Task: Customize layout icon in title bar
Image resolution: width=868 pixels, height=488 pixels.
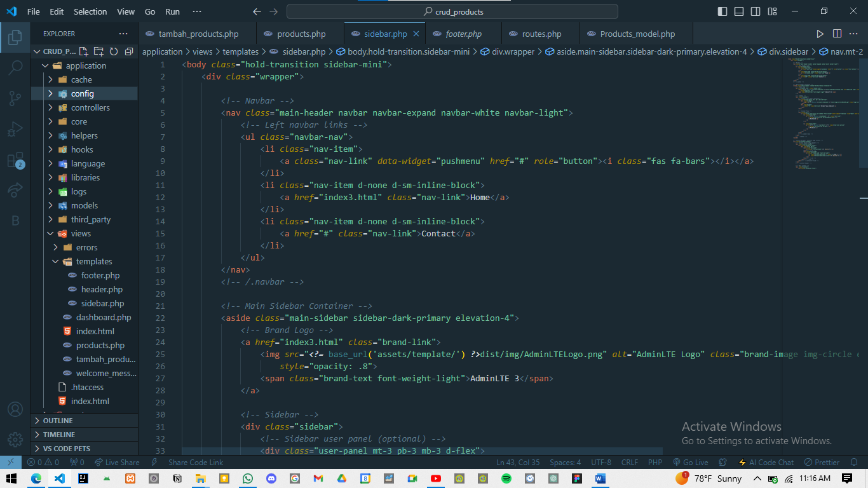Action: tap(772, 11)
